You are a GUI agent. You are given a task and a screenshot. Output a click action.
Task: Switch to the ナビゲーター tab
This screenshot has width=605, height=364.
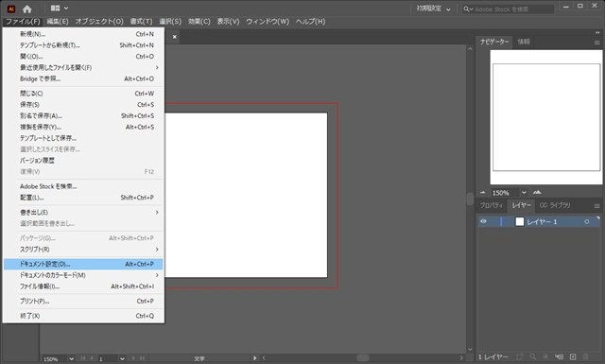(494, 42)
